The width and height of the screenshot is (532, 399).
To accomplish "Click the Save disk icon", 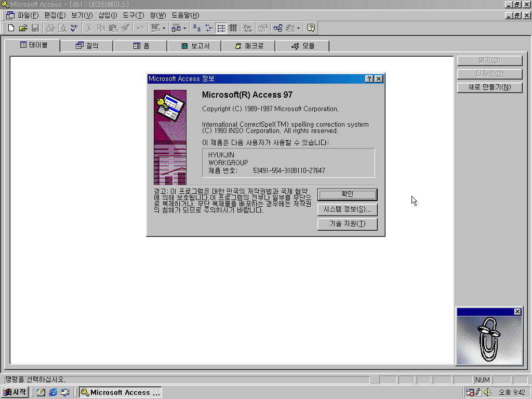I will pyautogui.click(x=35, y=28).
